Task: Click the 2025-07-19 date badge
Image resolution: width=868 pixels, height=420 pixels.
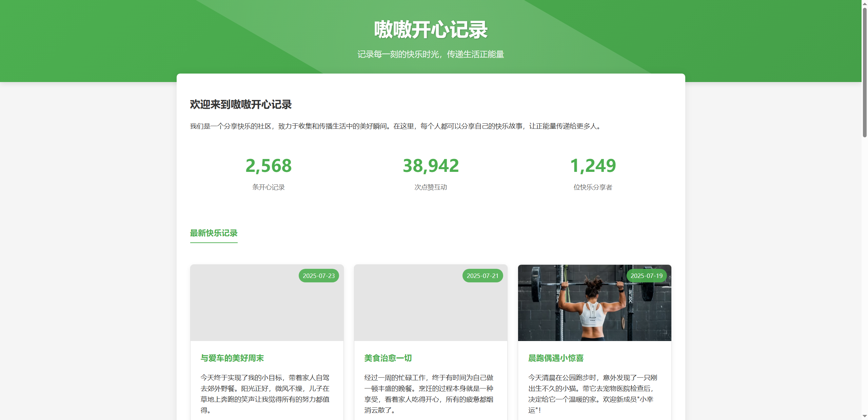Action: click(646, 276)
